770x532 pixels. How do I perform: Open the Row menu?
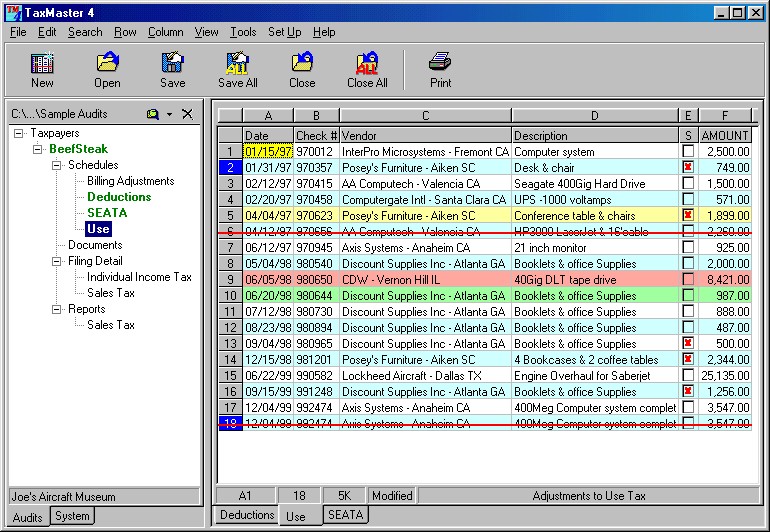(x=125, y=32)
